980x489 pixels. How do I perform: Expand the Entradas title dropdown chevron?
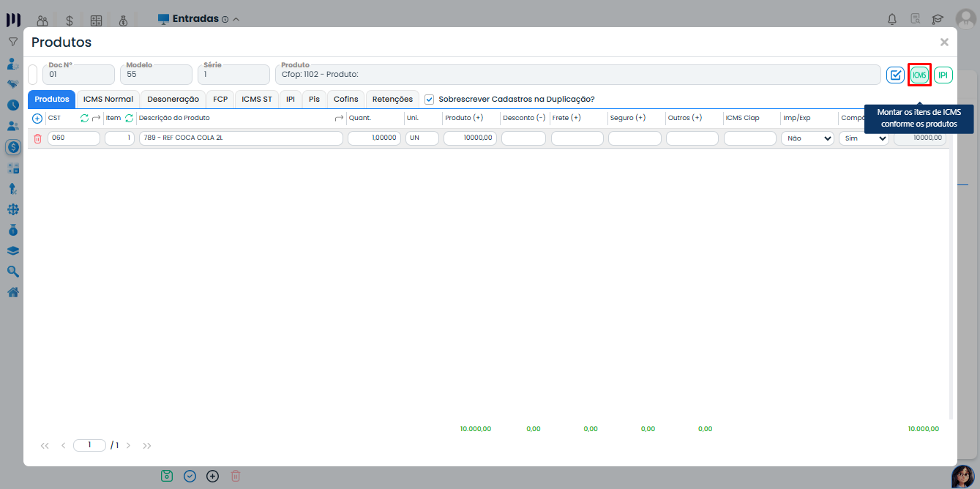click(236, 19)
